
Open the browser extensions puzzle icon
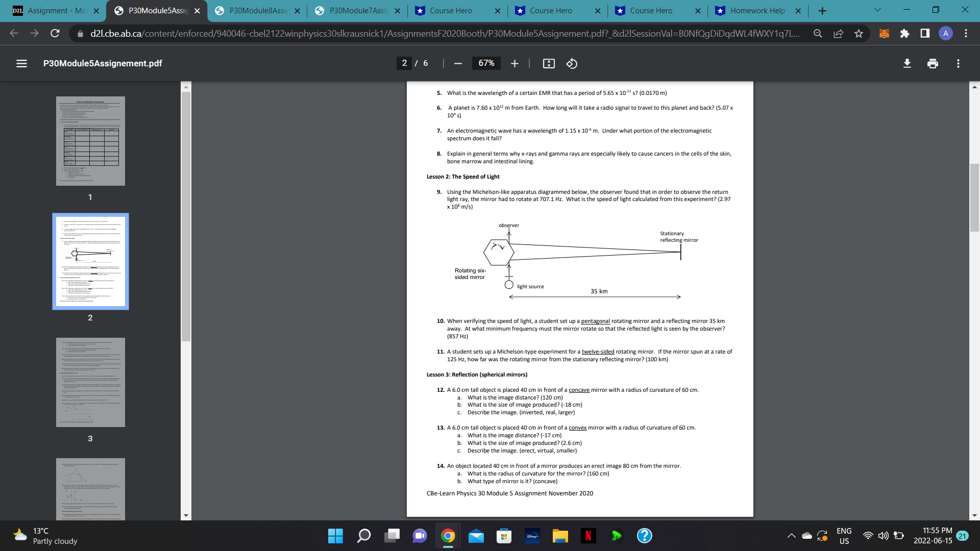[x=904, y=34]
